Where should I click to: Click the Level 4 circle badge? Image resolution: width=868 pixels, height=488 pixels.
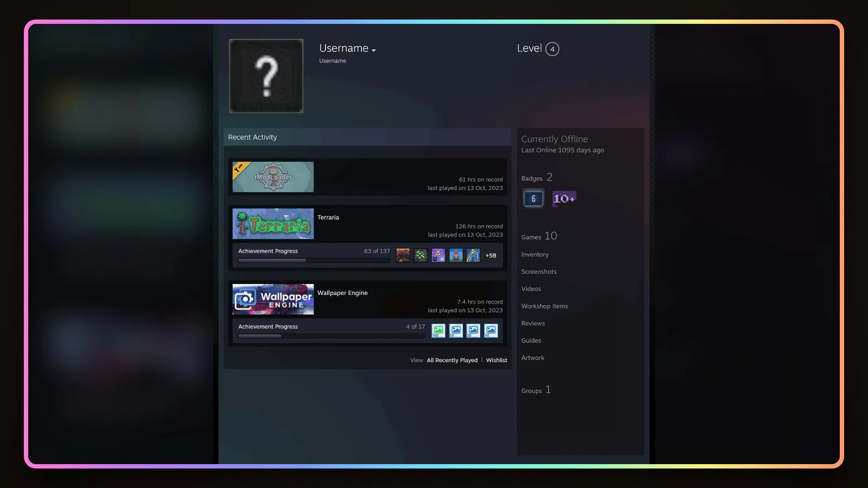pyautogui.click(x=552, y=49)
